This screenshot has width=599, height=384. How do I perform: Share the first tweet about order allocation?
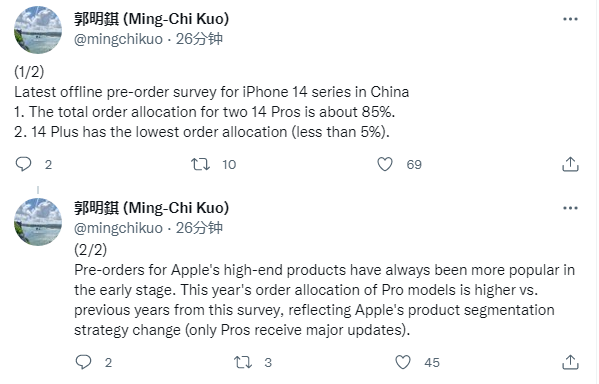pyautogui.click(x=570, y=164)
